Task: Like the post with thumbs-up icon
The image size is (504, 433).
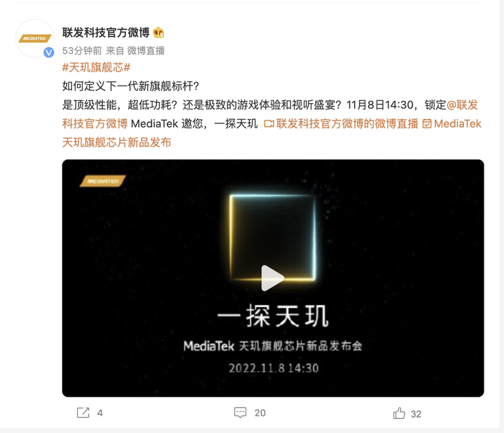Action: tap(399, 413)
